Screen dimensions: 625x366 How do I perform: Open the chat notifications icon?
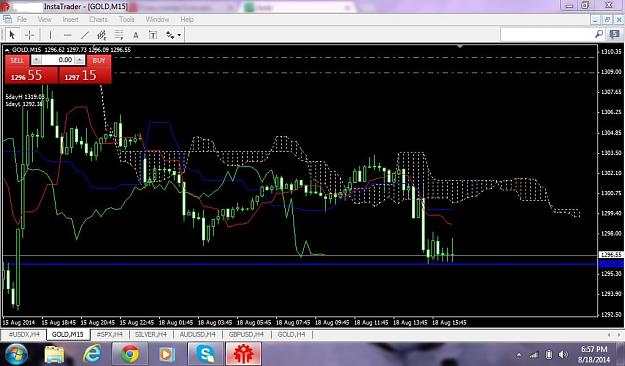click(615, 35)
